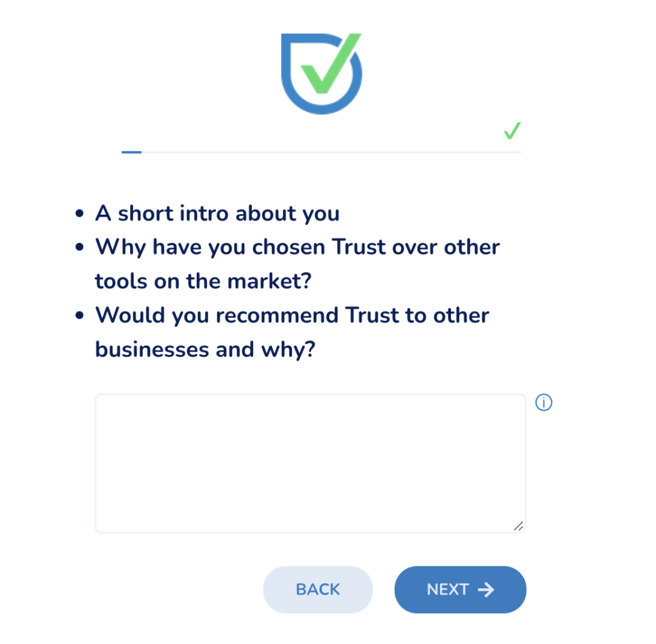Viewport: 656px width, 644px height.
Task: Click the arrow icon inside NEXT button
Action: (486, 590)
